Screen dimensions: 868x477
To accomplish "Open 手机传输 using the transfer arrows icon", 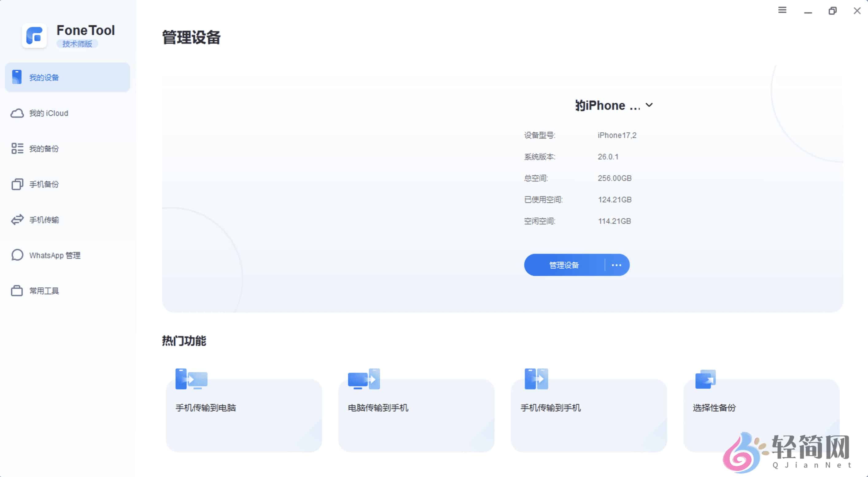I will pos(17,220).
